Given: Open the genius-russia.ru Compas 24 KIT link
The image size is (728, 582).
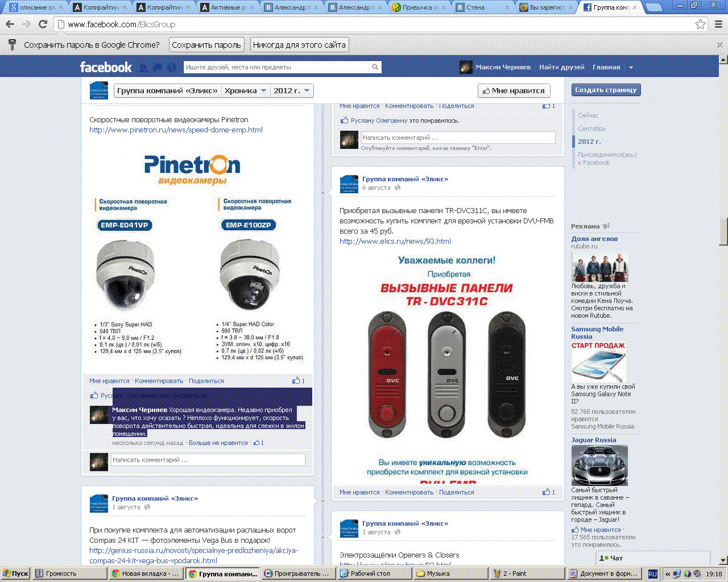Looking at the screenshot, I should [193, 555].
